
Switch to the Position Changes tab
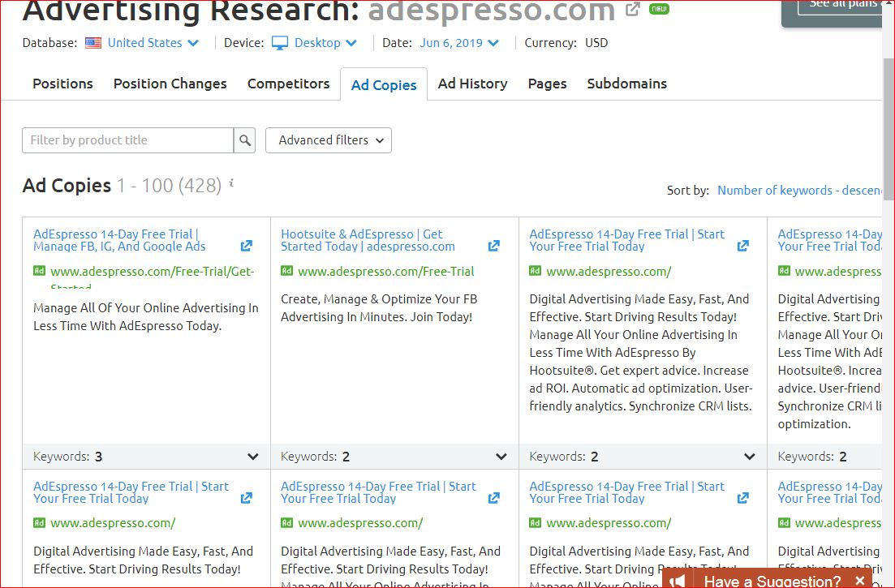pos(170,84)
